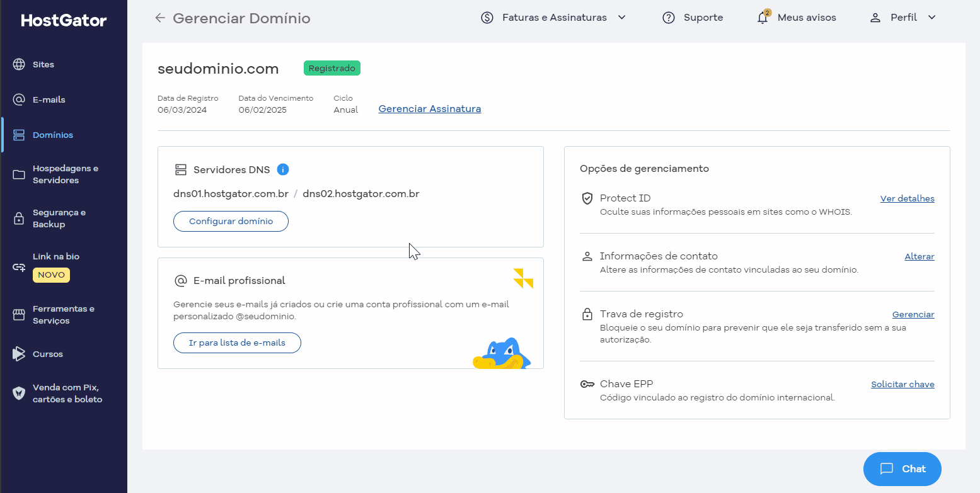Viewport: 980px width, 493px height.
Task: Click the Domínios server icon in sidebar
Action: 19,135
